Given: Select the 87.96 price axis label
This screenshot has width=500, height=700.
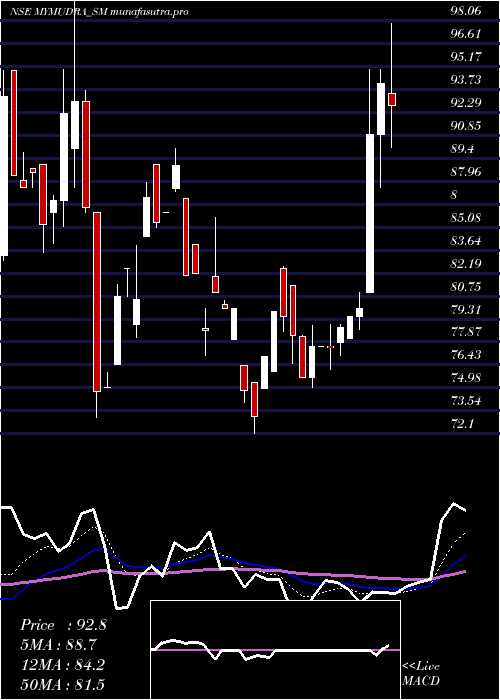Looking at the screenshot, I should pyautogui.click(x=466, y=171).
